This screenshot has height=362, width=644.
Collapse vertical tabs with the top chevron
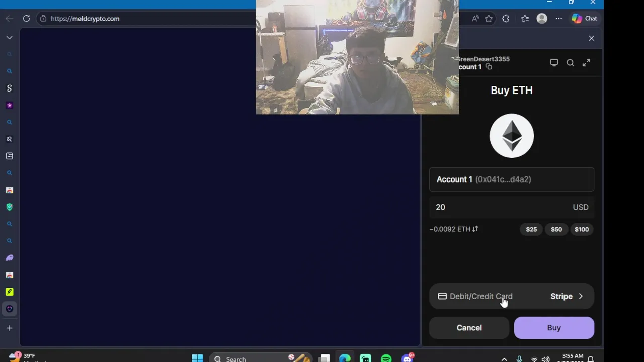[9, 38]
